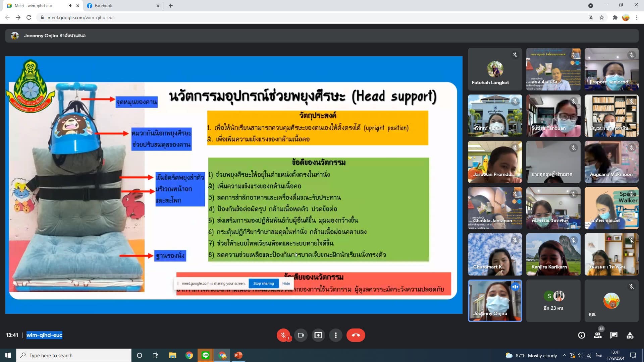644x362 pixels.
Task: Click the address bar URL
Action: [81, 17]
